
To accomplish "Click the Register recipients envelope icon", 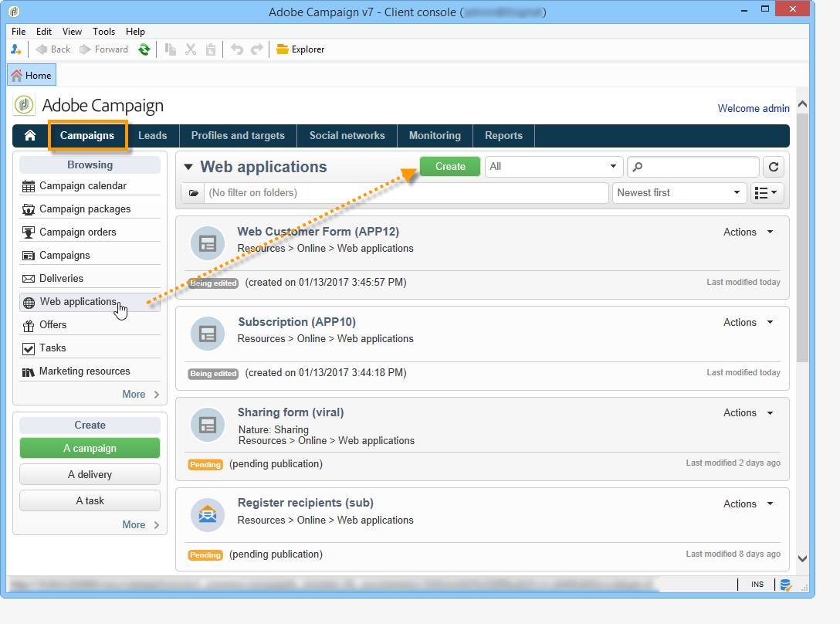I will 208,515.
